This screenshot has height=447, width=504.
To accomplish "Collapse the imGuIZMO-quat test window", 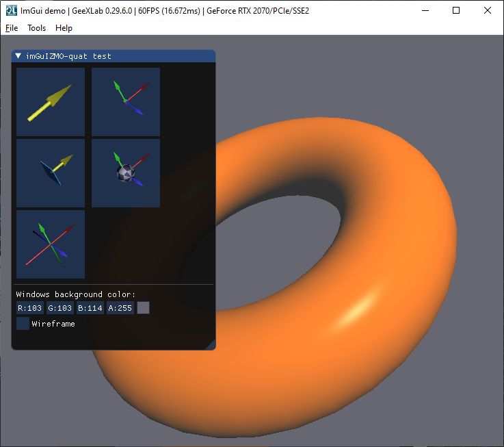I will point(18,56).
